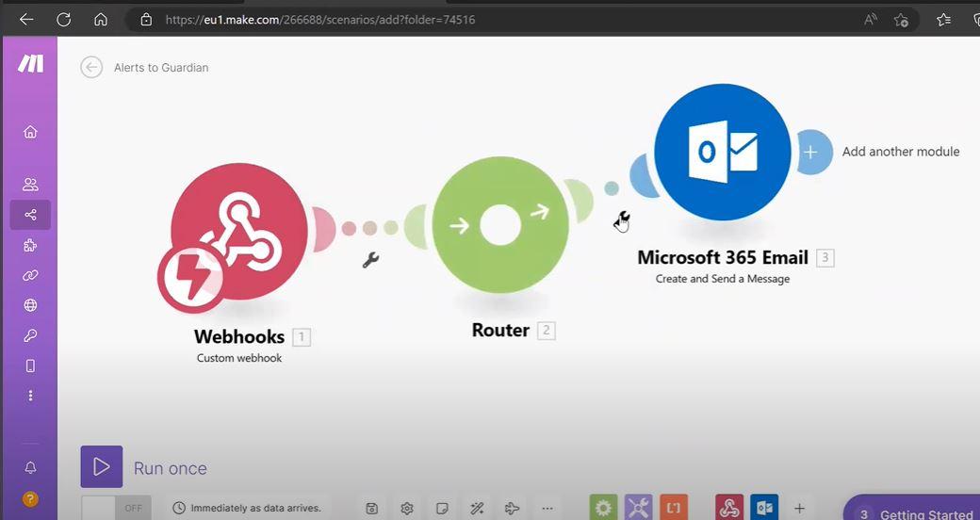The image size is (980, 520).
Task: Open Webhooks globe icon in sidebar
Action: (x=30, y=305)
